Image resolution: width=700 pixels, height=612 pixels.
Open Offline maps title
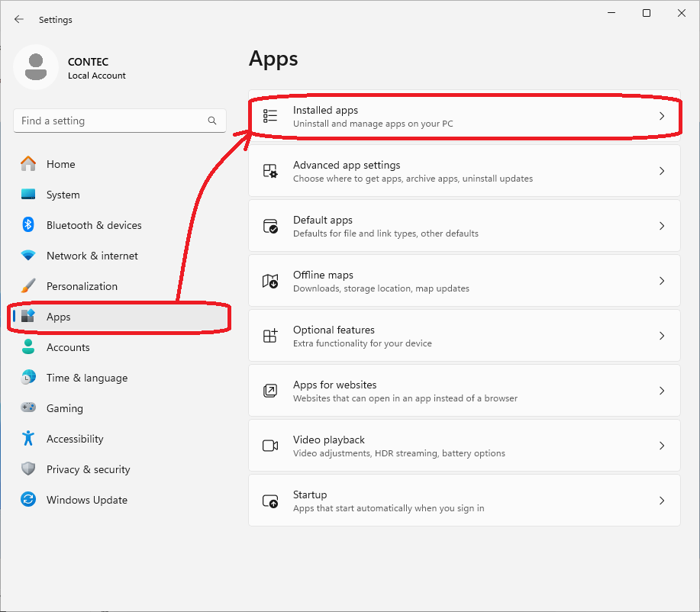323,275
